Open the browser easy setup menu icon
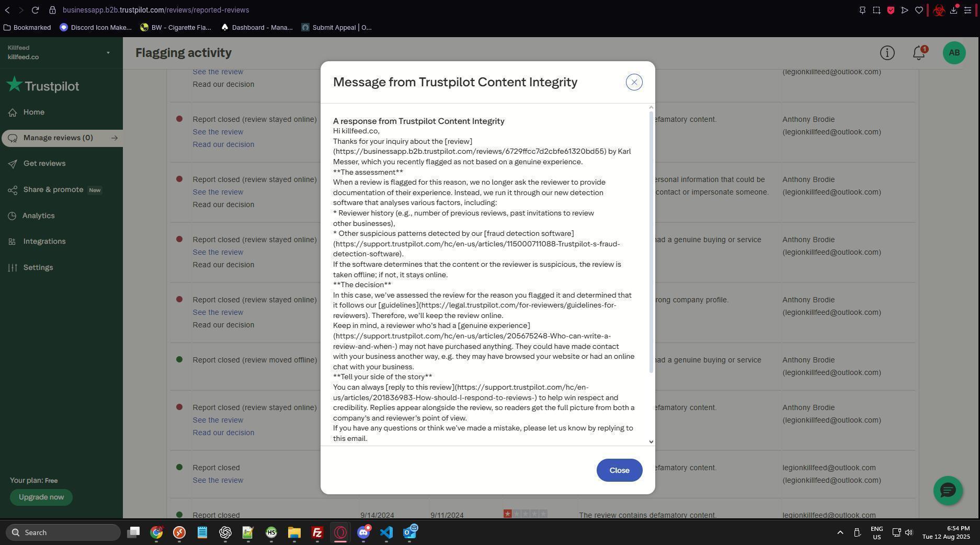Image resolution: width=980 pixels, height=545 pixels. (968, 10)
